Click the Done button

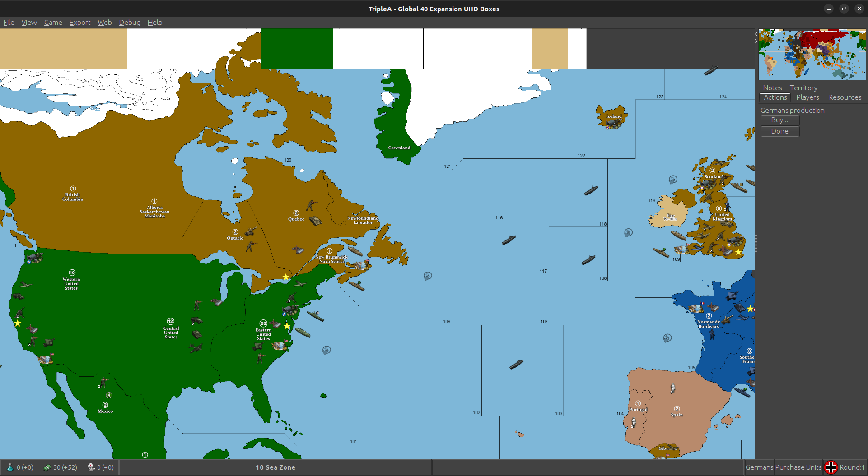point(780,131)
